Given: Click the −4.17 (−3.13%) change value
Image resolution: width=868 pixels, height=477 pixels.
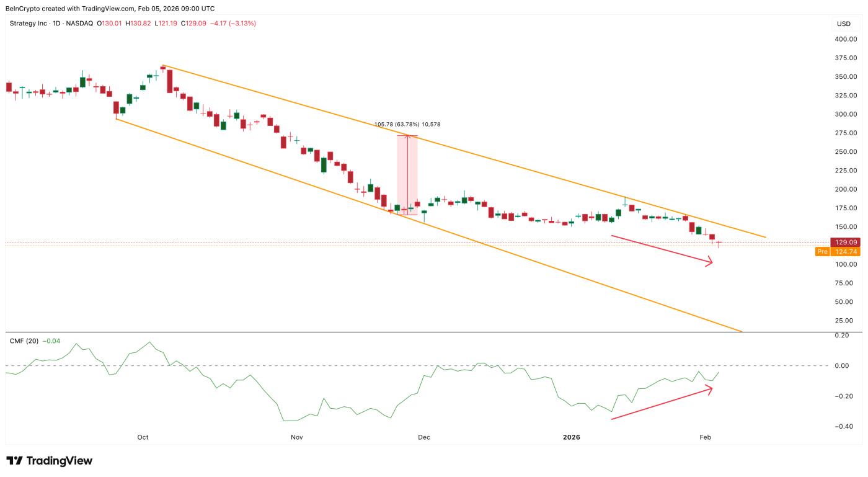Looking at the screenshot, I should [x=233, y=24].
